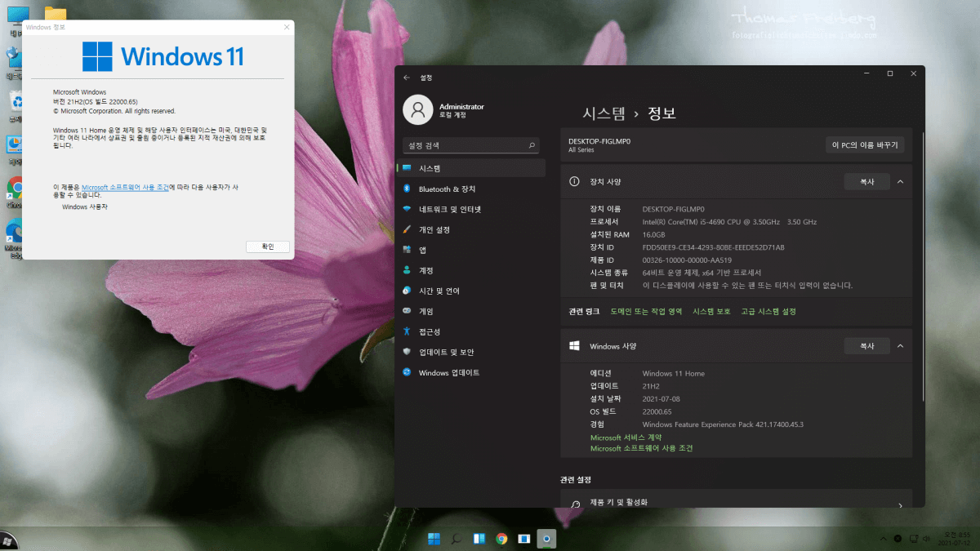This screenshot has width=980, height=551.
Task: Click the install date 2021-07-08
Action: coord(661,398)
